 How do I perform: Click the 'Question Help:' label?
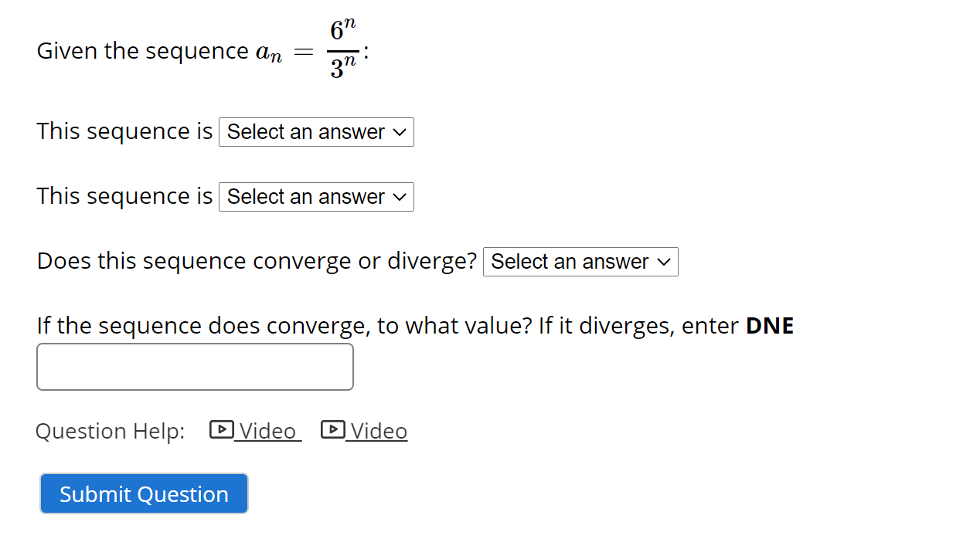[110, 431]
